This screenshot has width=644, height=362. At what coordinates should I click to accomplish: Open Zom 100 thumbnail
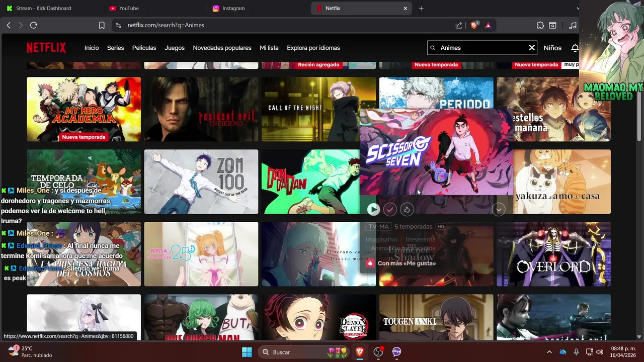point(201,182)
